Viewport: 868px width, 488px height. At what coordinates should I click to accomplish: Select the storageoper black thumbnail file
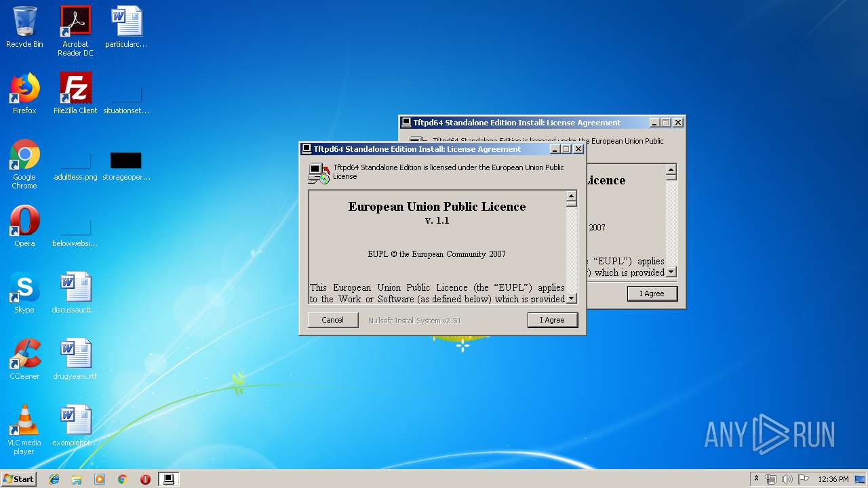tap(126, 167)
